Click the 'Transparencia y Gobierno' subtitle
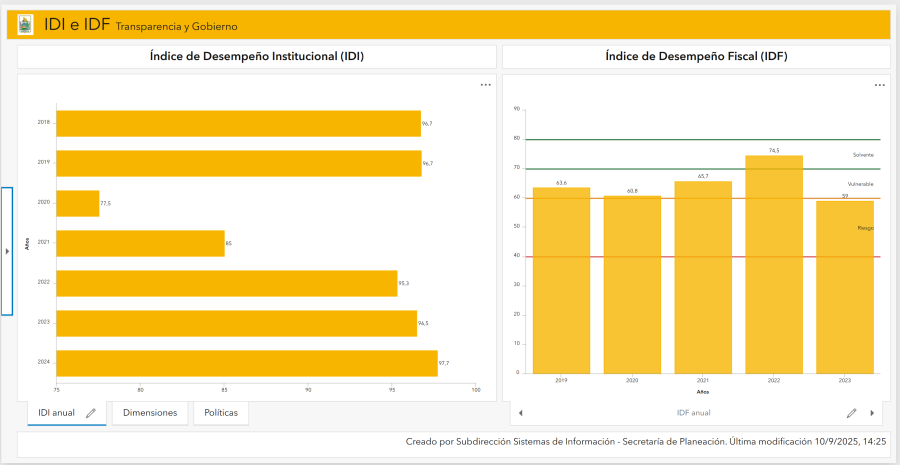The image size is (900, 465). (x=177, y=26)
